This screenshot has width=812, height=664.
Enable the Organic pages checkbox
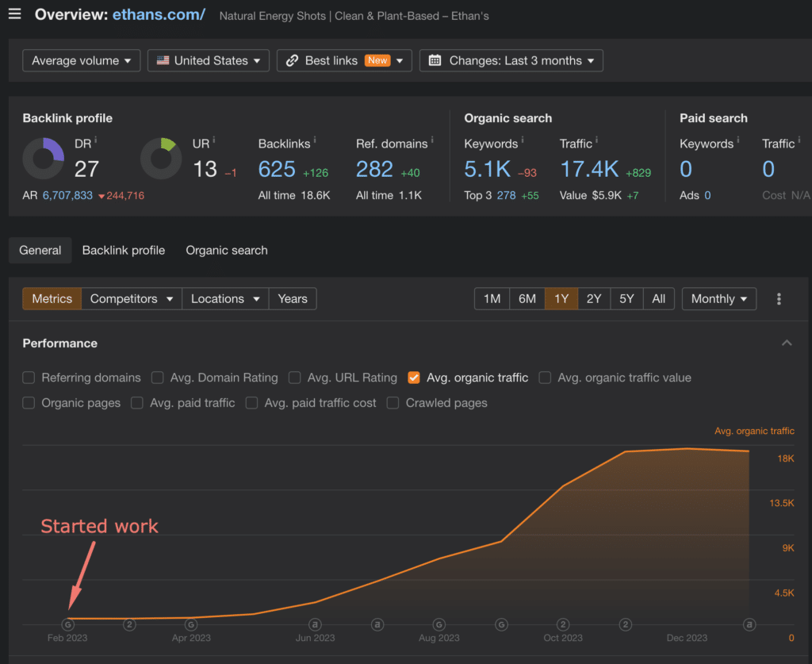[x=29, y=403]
